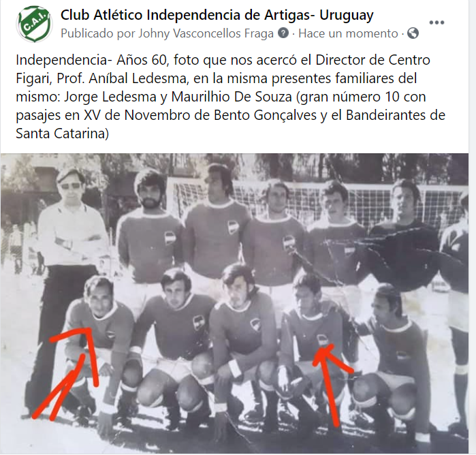The height and width of the screenshot is (455, 476).
Task: Open Club Atlético Independencia de Artigas page
Action: (x=217, y=15)
